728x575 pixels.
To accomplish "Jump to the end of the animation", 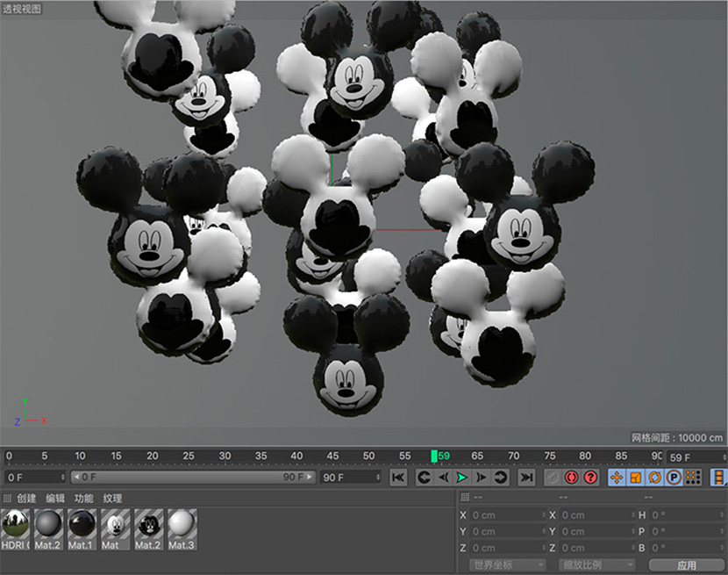I will tap(526, 478).
